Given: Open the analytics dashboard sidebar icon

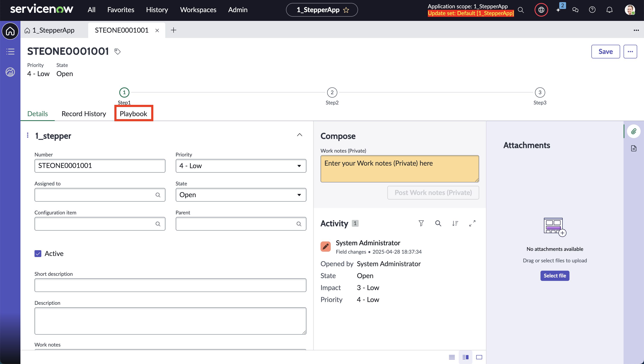Looking at the screenshot, I should click(x=10, y=72).
